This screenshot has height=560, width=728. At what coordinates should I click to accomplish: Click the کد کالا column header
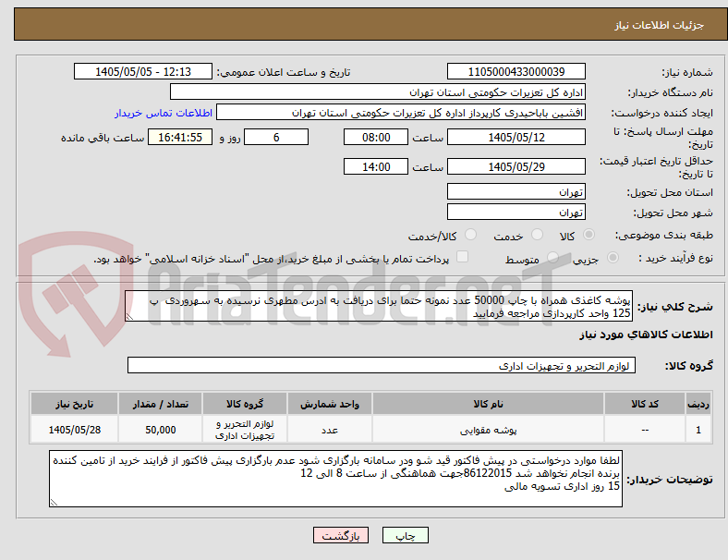tap(645, 404)
